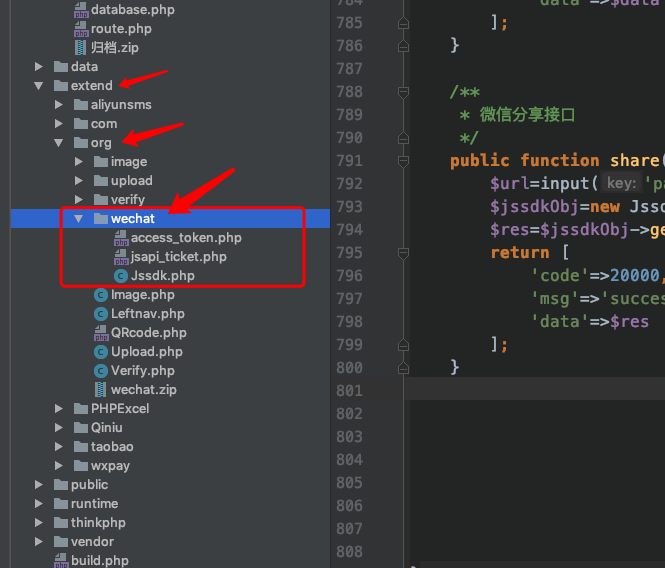Open jsapi_ticket.php in wechat folder
The image size is (665, 568).
pos(179,257)
